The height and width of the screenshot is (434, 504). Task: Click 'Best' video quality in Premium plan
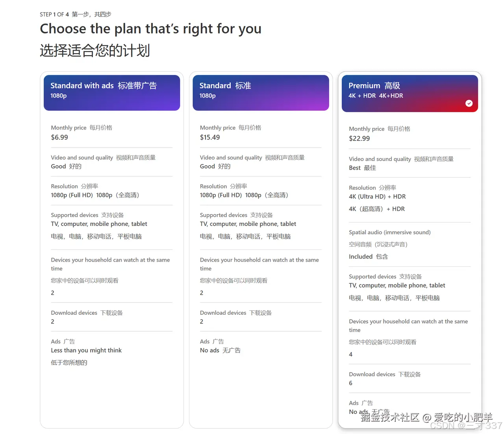point(355,168)
